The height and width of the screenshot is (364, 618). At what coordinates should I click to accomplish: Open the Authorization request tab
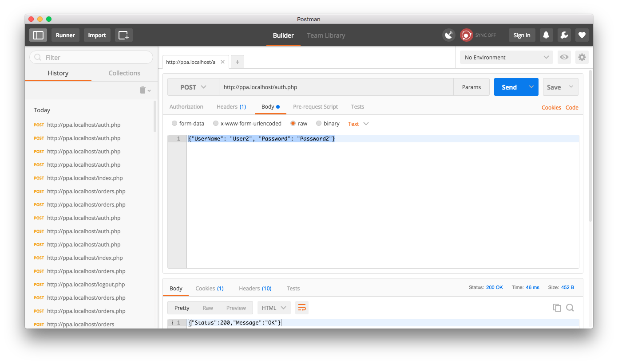(x=186, y=107)
